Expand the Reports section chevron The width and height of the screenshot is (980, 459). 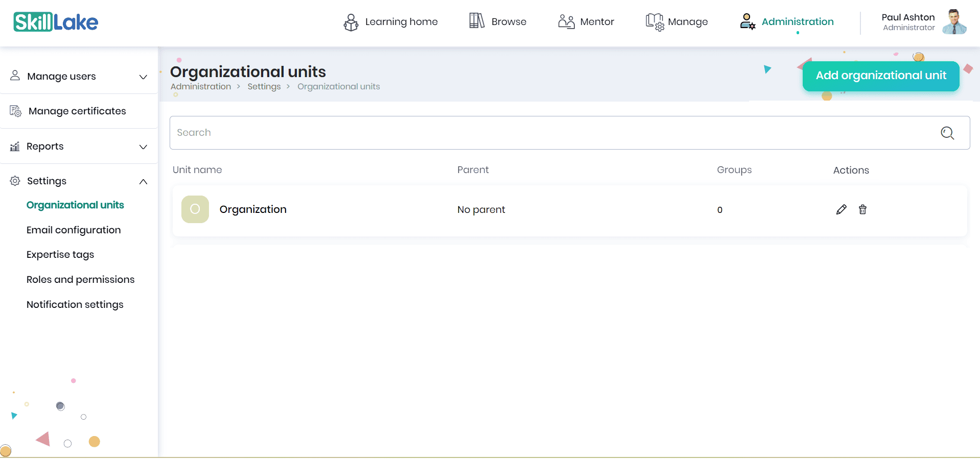tap(143, 147)
